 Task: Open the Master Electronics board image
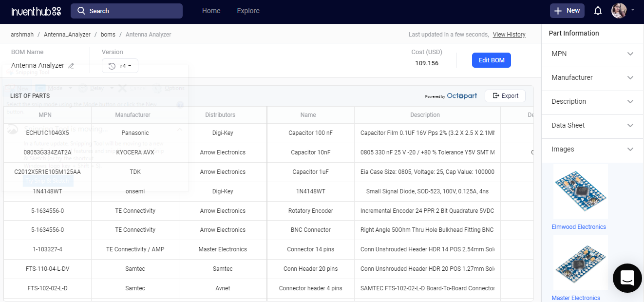pos(580,263)
